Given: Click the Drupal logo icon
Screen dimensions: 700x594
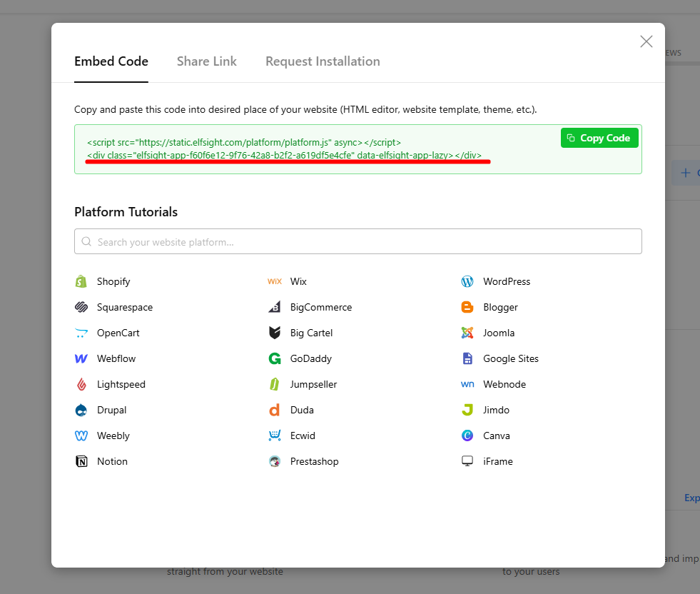Looking at the screenshot, I should [81, 410].
